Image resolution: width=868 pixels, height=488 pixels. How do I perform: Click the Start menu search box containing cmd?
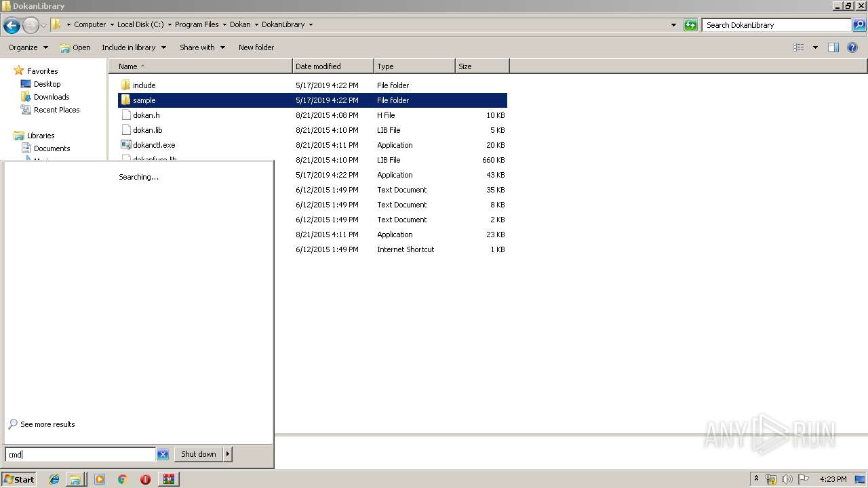(x=80, y=455)
